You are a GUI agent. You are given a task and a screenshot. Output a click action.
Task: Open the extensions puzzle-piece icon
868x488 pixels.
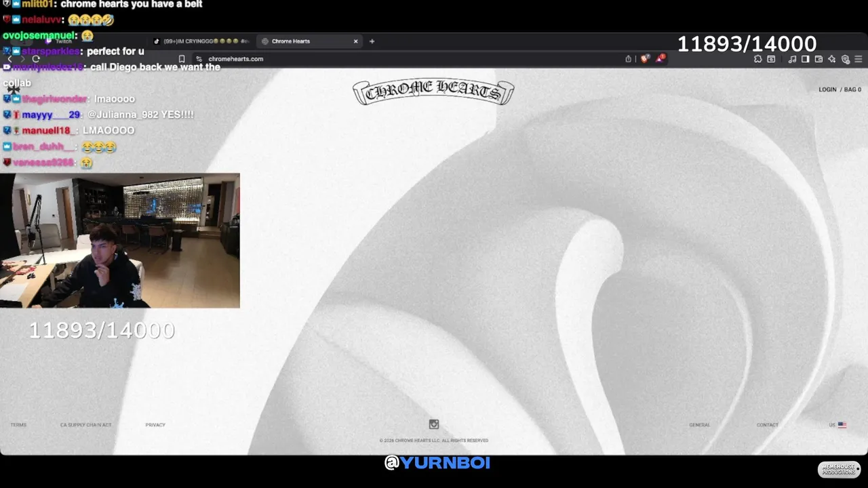point(758,59)
